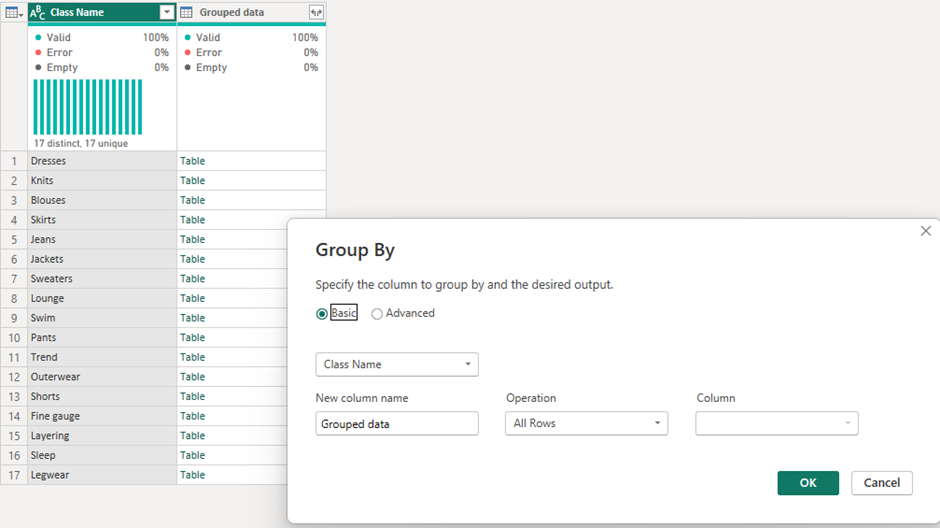Click the New column name field
Viewport: 940px width, 528px height.
(x=397, y=424)
